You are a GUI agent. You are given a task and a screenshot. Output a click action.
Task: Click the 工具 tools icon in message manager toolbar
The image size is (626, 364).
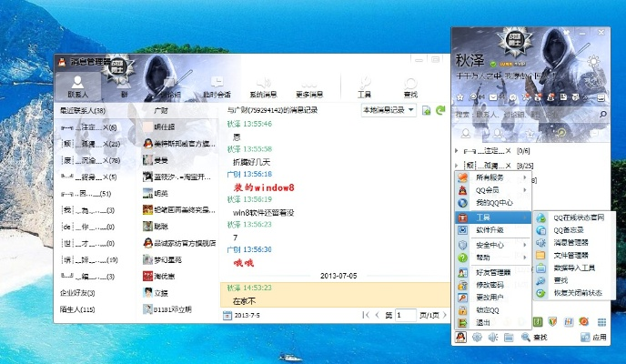click(x=364, y=85)
